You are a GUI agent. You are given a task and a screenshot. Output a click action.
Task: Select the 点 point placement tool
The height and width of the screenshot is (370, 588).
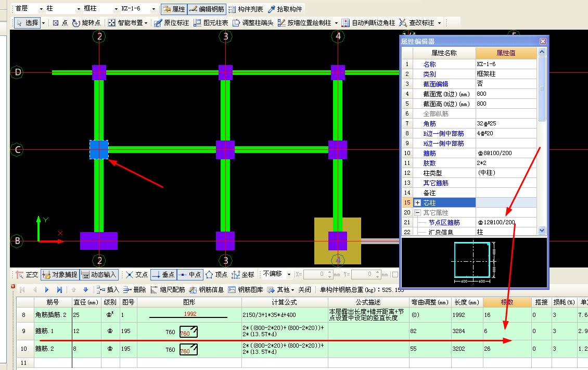click(x=60, y=23)
